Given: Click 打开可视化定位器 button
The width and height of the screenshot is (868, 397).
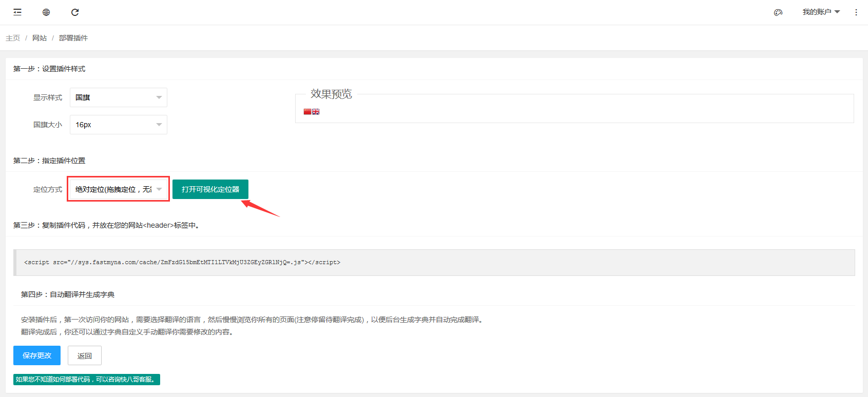Looking at the screenshot, I should (210, 189).
